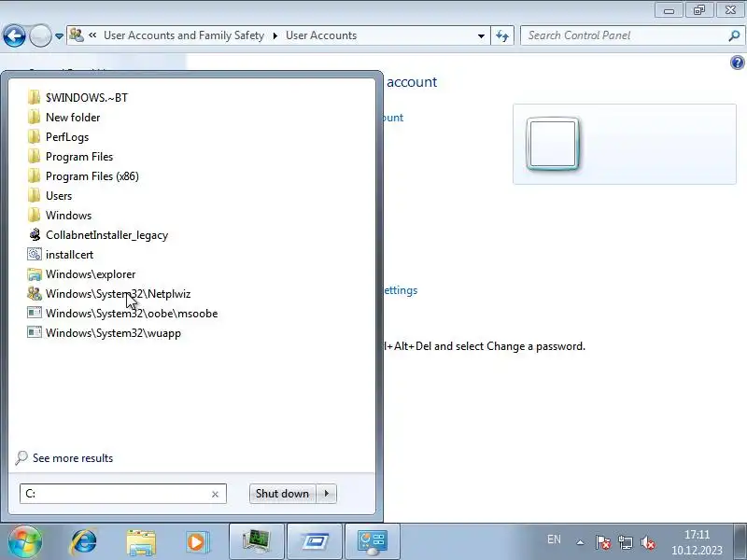Click the refresh button beside address bar
This screenshot has width=747, height=560.
click(x=502, y=35)
